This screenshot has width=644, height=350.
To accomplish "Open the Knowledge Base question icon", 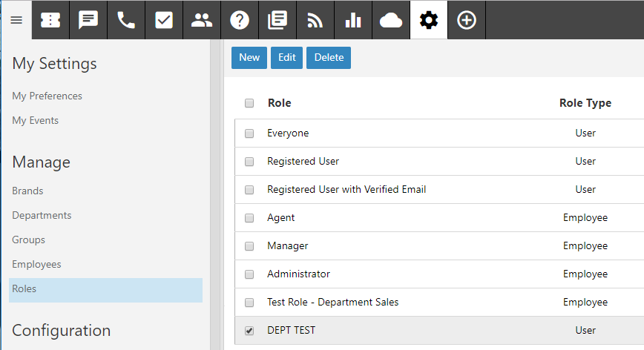I will [x=240, y=20].
